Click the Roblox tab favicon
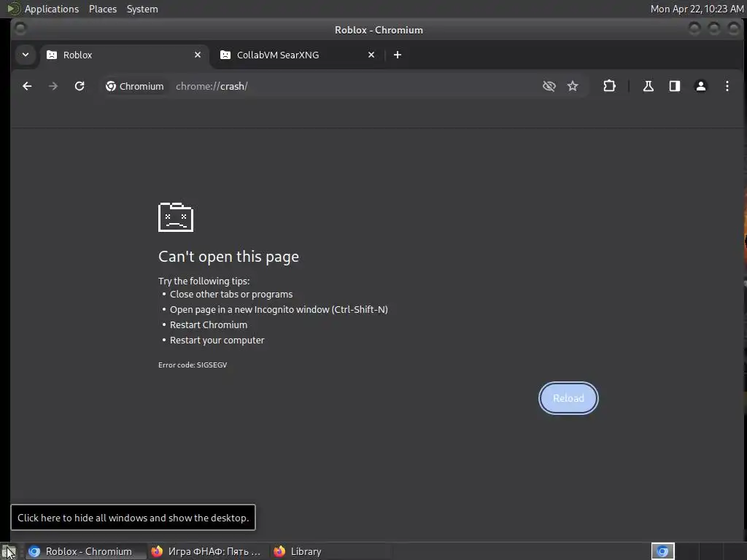 coord(52,55)
